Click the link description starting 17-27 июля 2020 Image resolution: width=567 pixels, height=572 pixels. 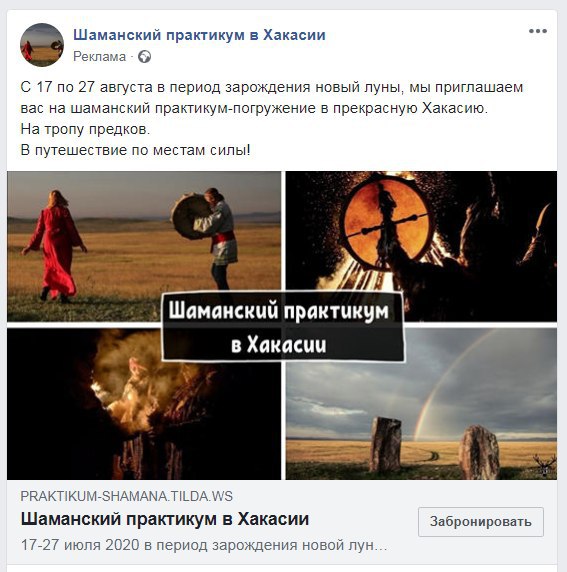(x=204, y=545)
